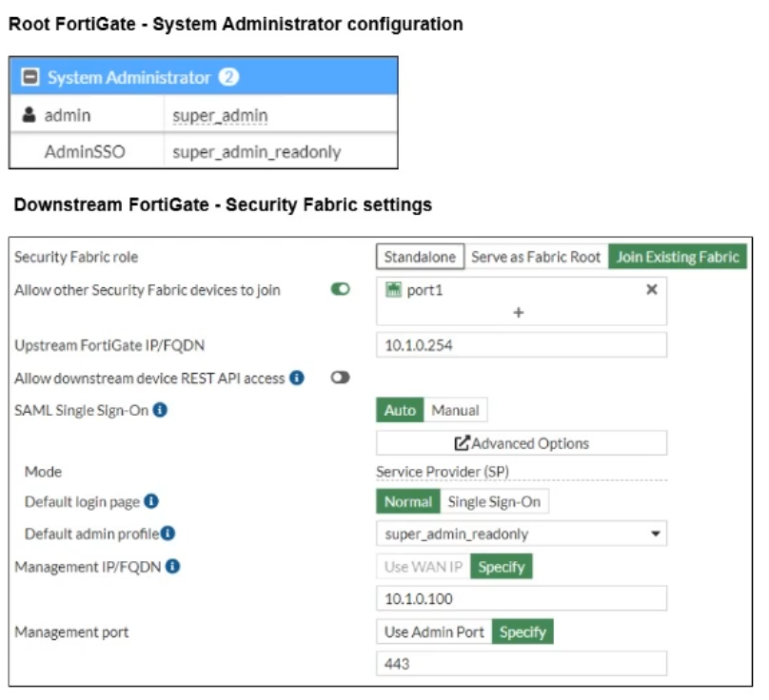Image resolution: width=769 pixels, height=700 pixels.
Task: Select Standalone Security Fabric role
Action: point(420,257)
